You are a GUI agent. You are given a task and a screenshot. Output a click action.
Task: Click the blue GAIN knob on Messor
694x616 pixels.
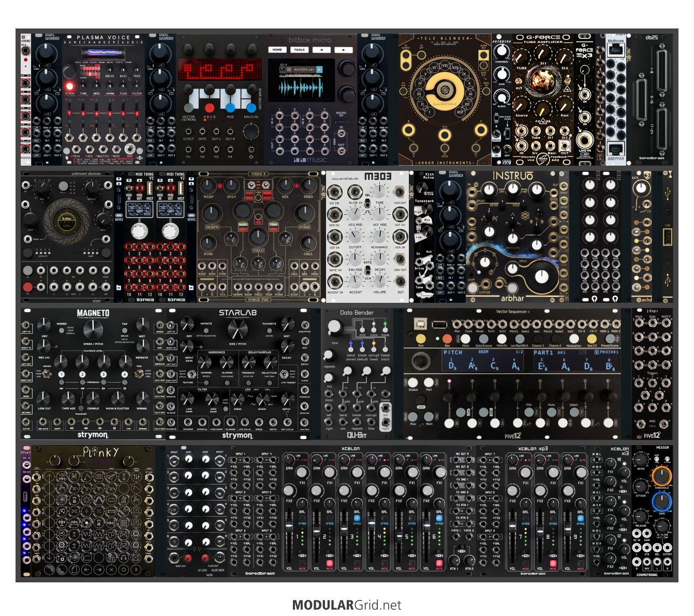point(661,501)
